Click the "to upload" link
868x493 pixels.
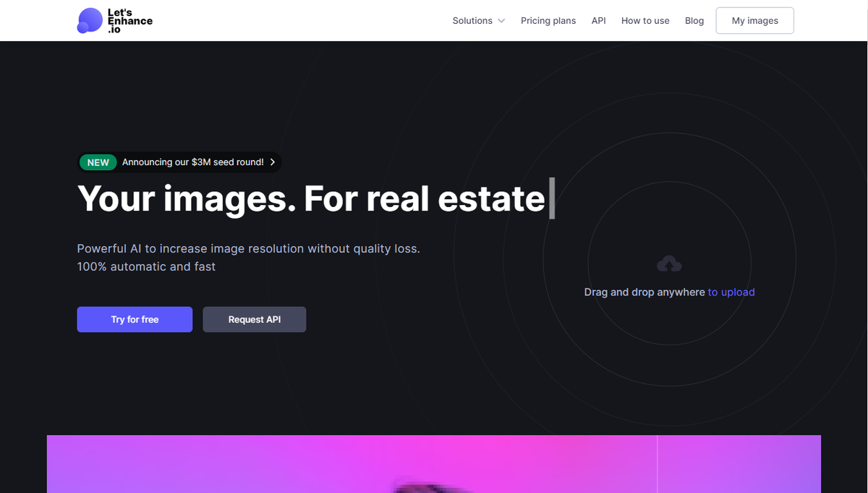coord(731,292)
